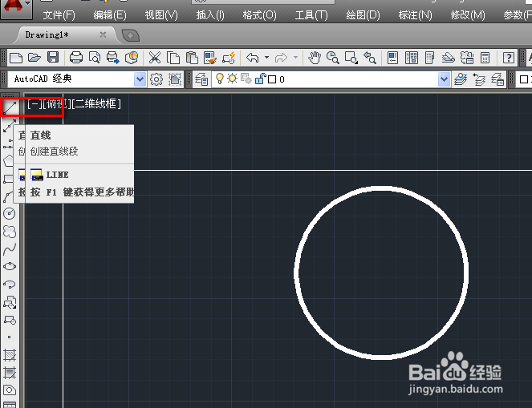This screenshot has height=408, width=532.
Task: Open Help question mark icon
Action: [x=508, y=58]
